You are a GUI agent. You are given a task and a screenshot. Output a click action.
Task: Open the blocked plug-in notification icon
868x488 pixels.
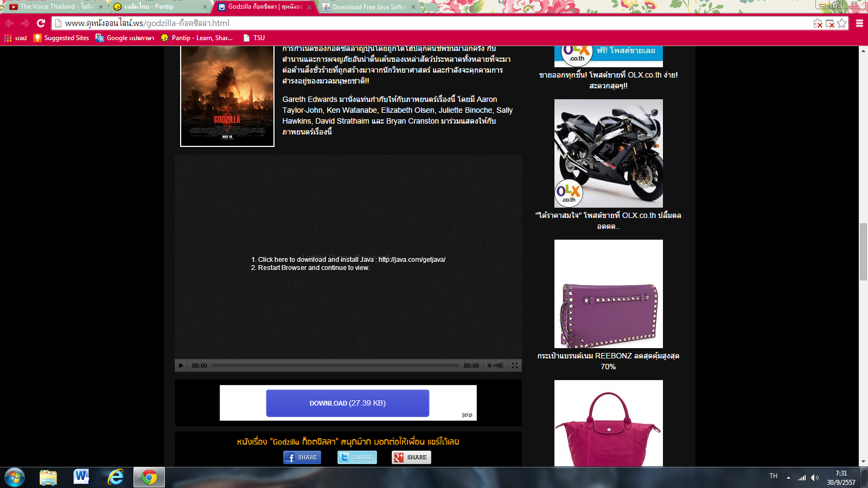tap(818, 23)
